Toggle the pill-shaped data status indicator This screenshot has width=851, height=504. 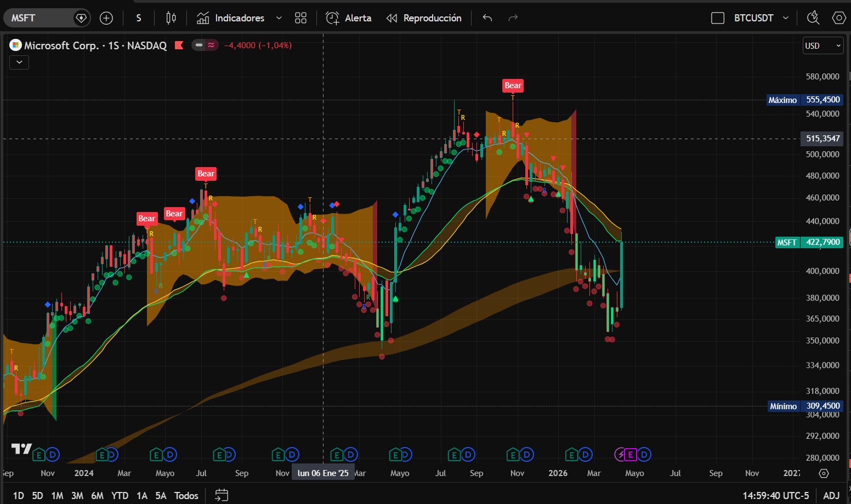click(205, 45)
